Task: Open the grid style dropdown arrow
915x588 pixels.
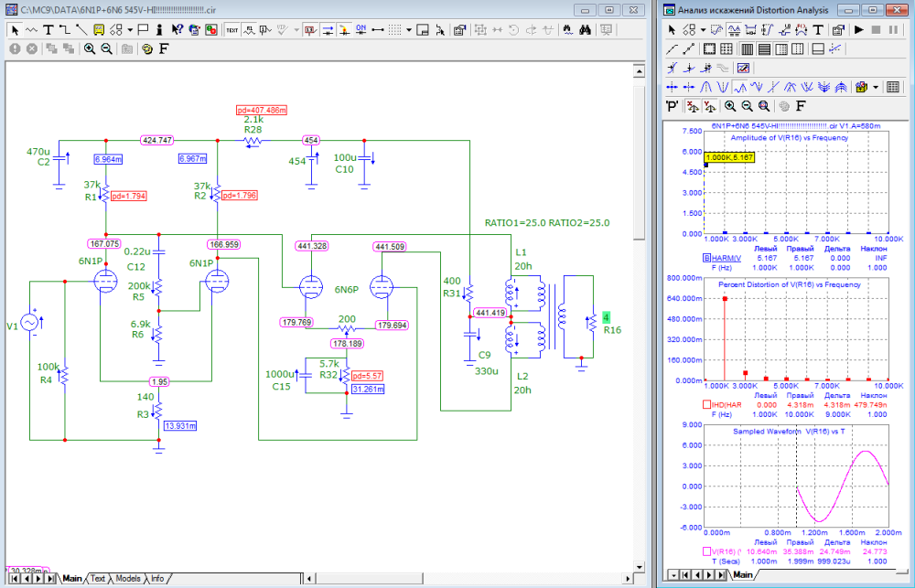Action: tap(409, 29)
